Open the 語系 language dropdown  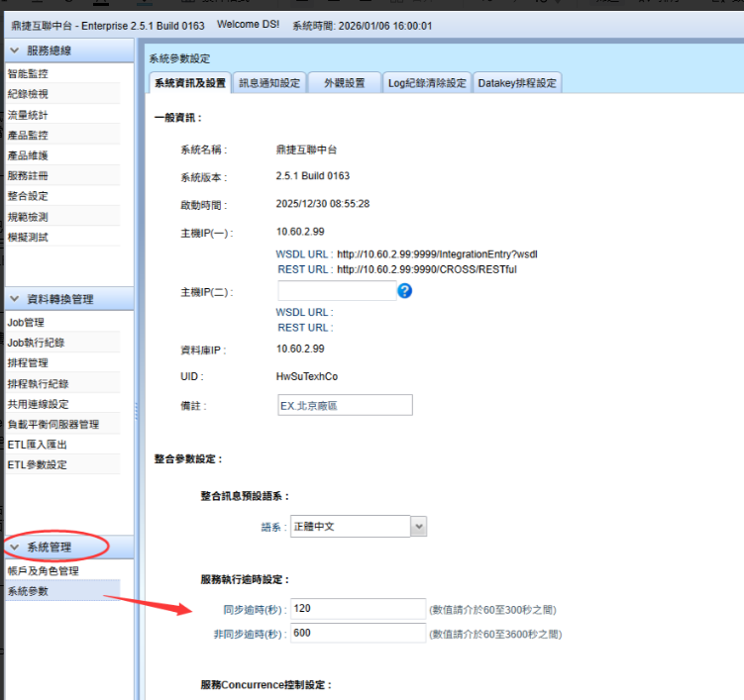(x=419, y=527)
